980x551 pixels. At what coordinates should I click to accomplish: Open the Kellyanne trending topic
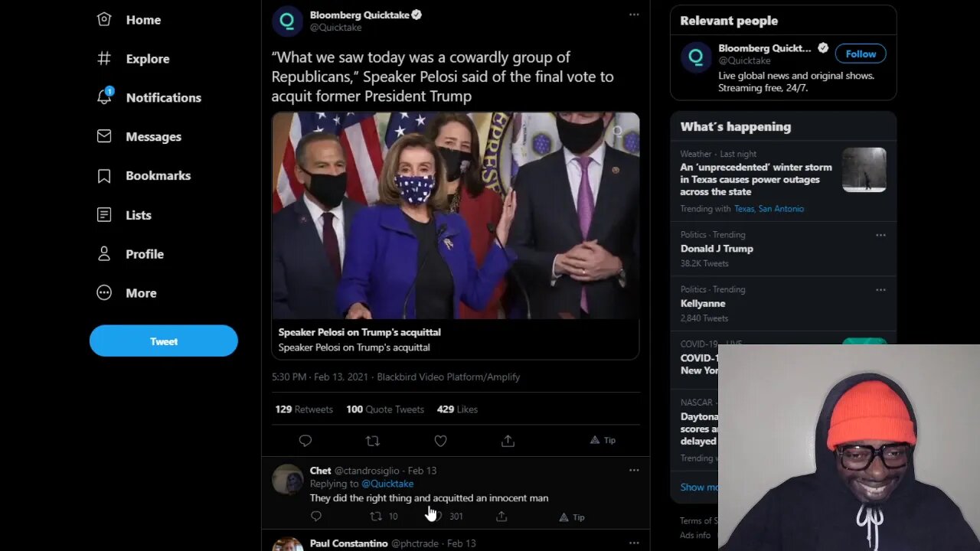pos(703,304)
